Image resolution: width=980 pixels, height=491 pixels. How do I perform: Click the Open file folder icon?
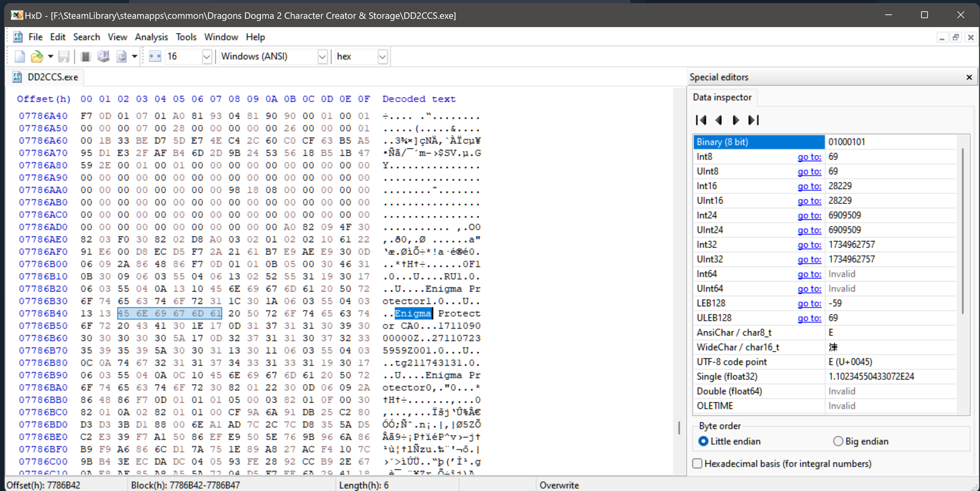pyautogui.click(x=37, y=57)
